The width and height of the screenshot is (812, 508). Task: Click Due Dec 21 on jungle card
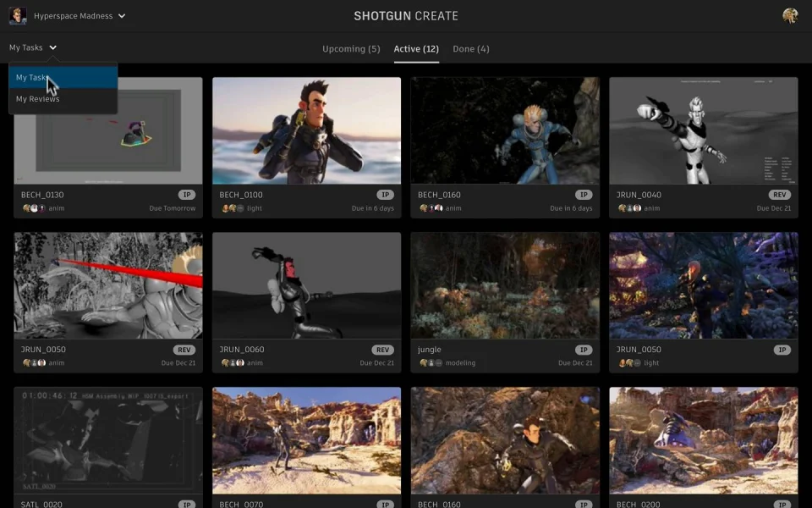click(x=575, y=363)
